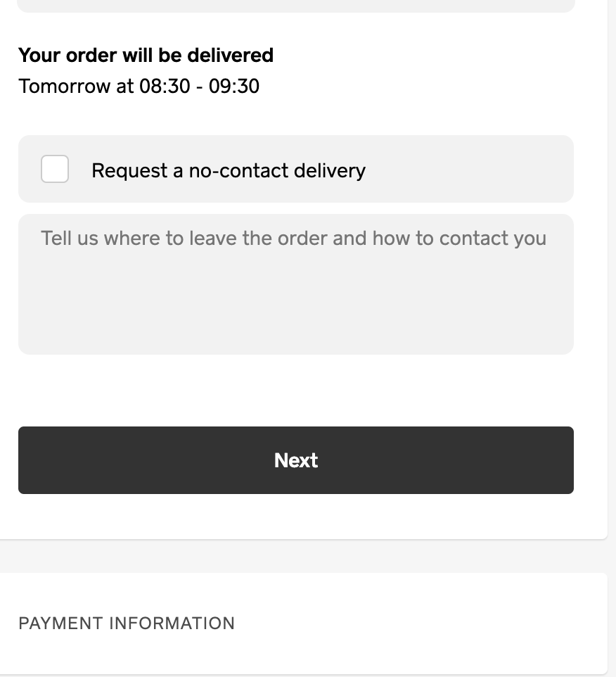
Task: Click the grey panel at the top edge
Action: (295, 6)
